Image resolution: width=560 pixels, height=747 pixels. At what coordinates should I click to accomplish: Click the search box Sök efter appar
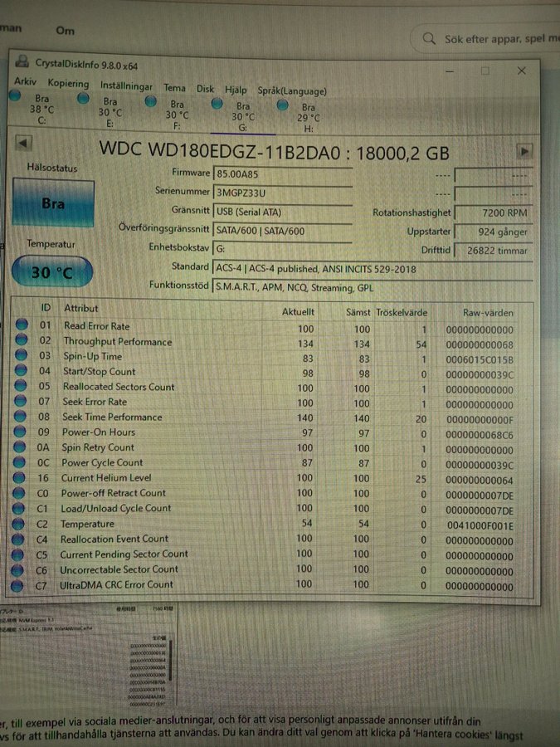[x=485, y=38]
